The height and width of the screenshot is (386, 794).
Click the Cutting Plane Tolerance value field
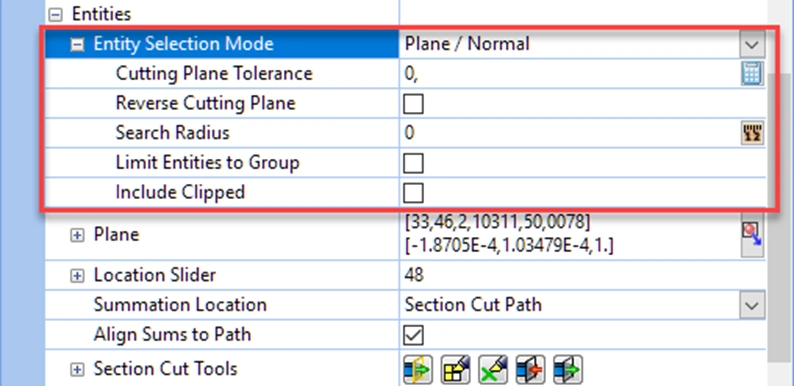tap(570, 74)
